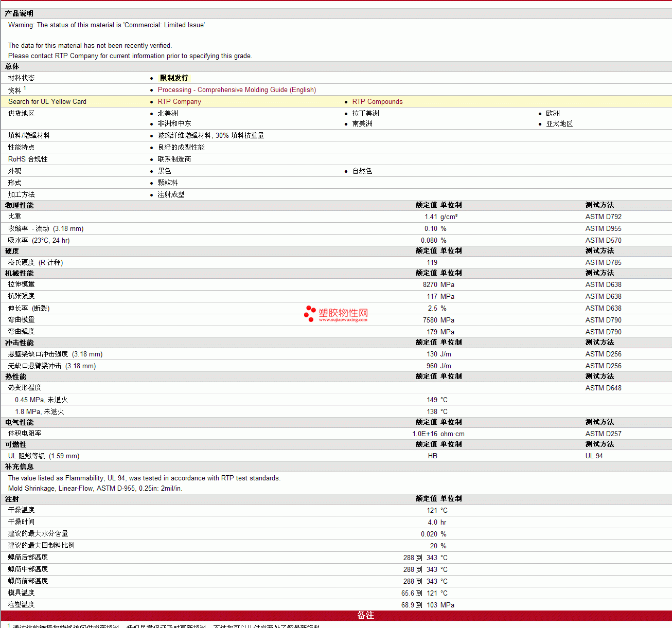
Task: Open the RTP Company yellow card link
Action: 180,101
